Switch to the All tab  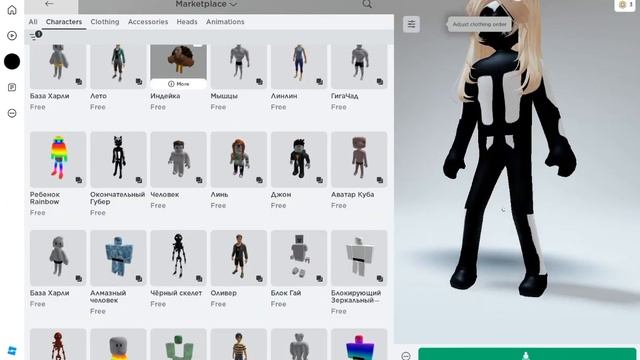[33, 22]
